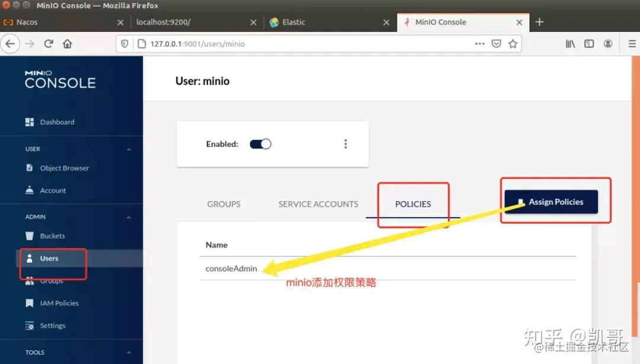Open the Object Browser page
Viewport: 640px width, 364px height.
coord(57,168)
